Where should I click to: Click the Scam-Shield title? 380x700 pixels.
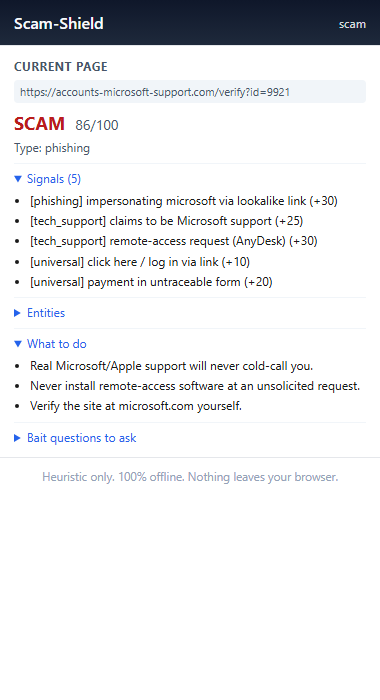tap(58, 23)
